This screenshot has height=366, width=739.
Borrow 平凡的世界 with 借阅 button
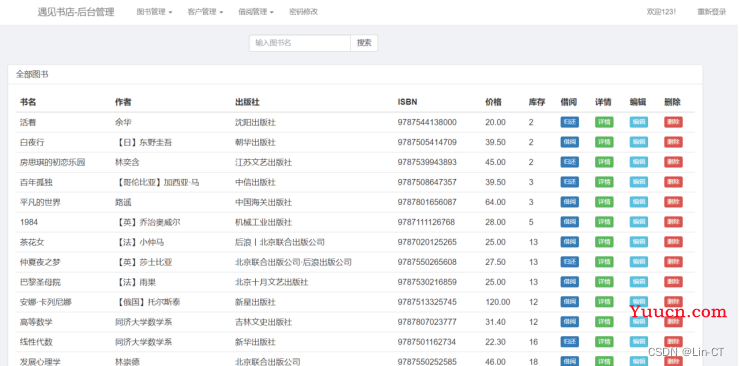click(x=570, y=202)
